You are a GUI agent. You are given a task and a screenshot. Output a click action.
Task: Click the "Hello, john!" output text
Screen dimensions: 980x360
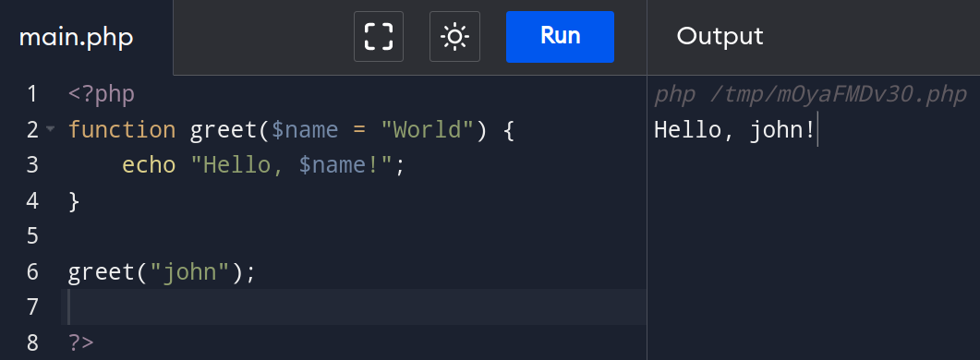735,131
